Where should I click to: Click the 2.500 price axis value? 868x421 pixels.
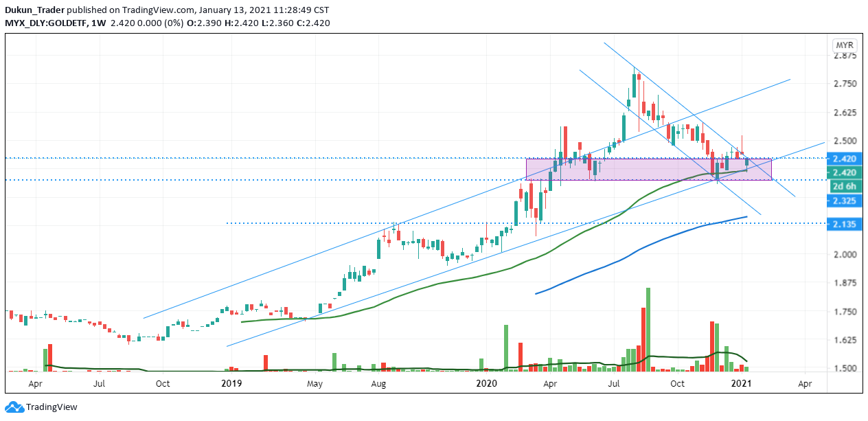[x=844, y=141]
